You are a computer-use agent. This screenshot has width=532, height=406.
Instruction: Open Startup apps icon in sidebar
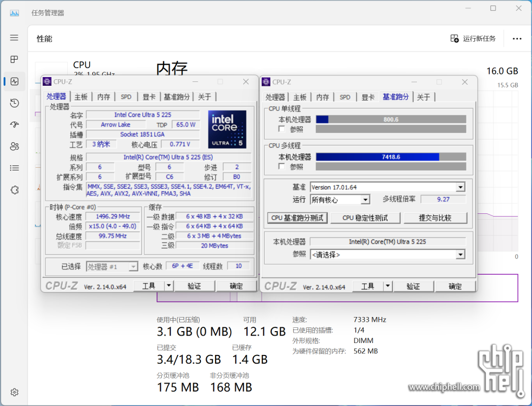(14, 124)
